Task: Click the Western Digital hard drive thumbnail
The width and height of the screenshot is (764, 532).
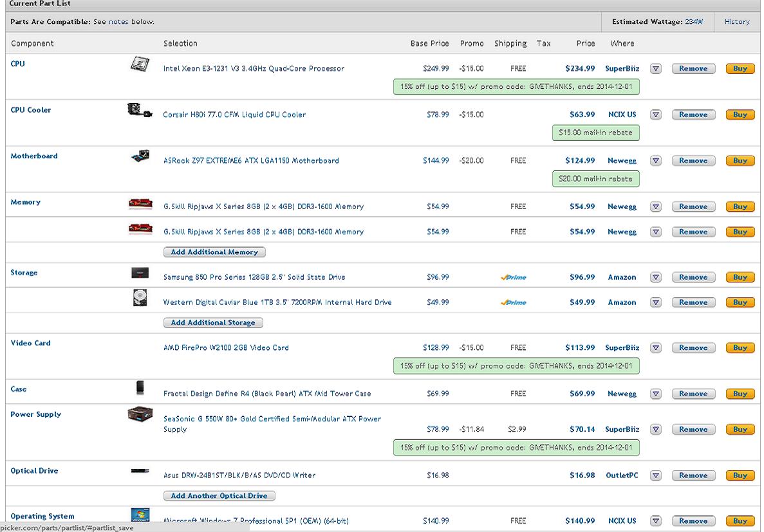Action: click(x=140, y=298)
